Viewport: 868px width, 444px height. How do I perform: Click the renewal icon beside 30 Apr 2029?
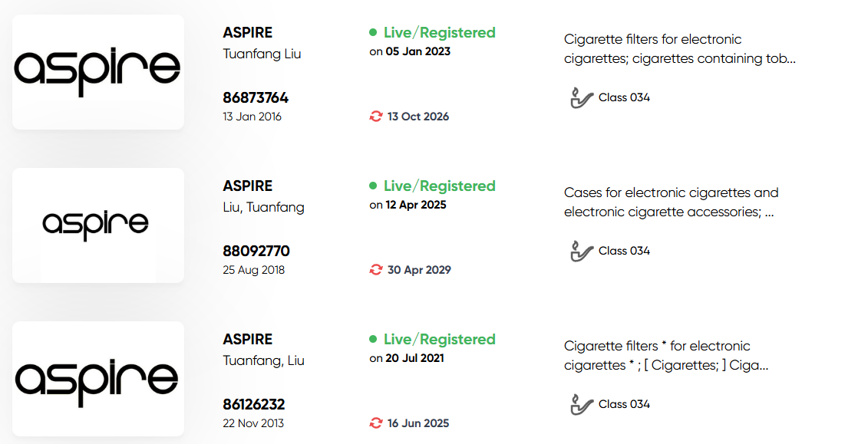(x=376, y=270)
